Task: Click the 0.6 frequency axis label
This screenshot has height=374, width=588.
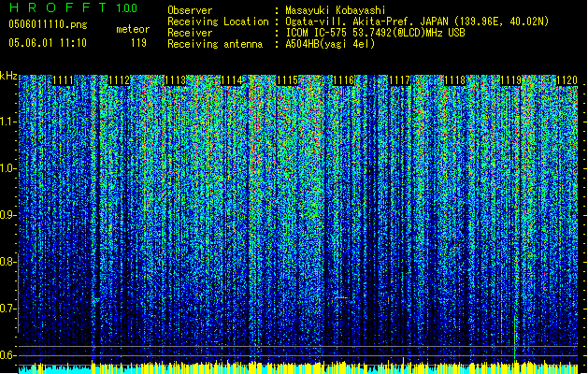Action: pos(7,355)
